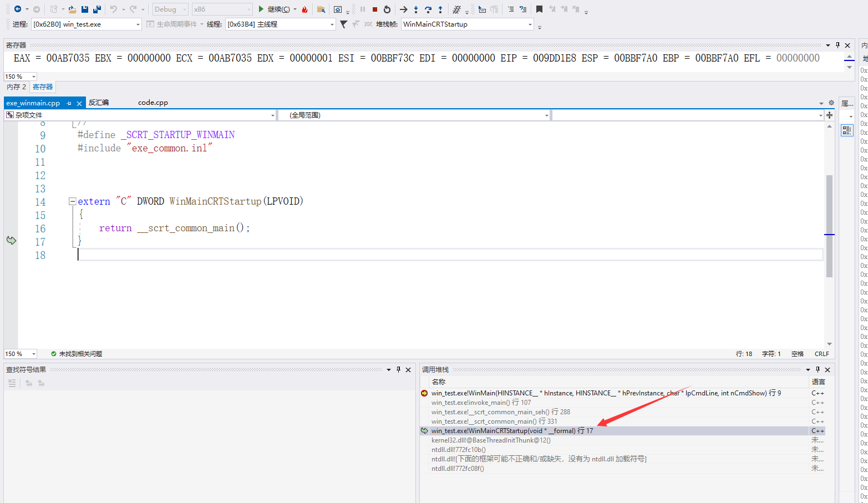
Task: Close the registers panel
Action: point(847,45)
